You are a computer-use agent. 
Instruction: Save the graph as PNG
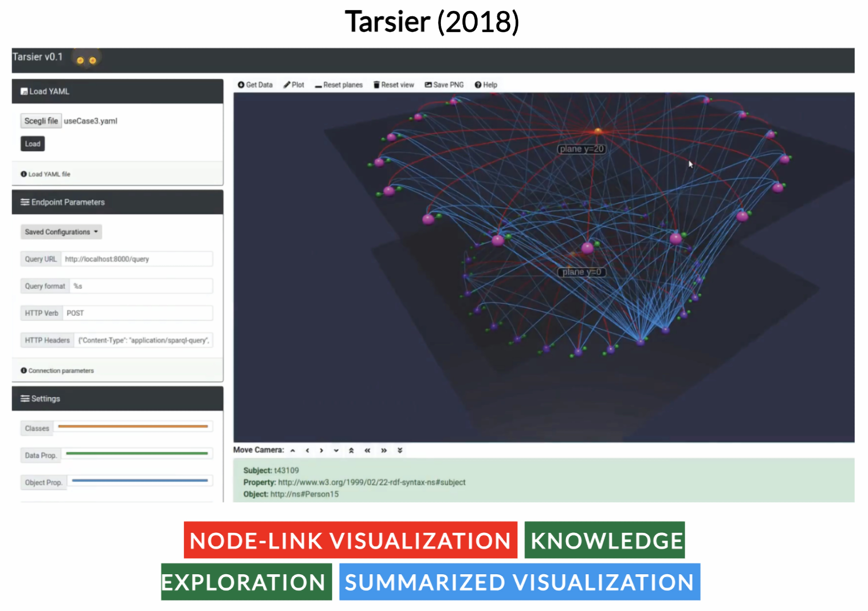444,85
